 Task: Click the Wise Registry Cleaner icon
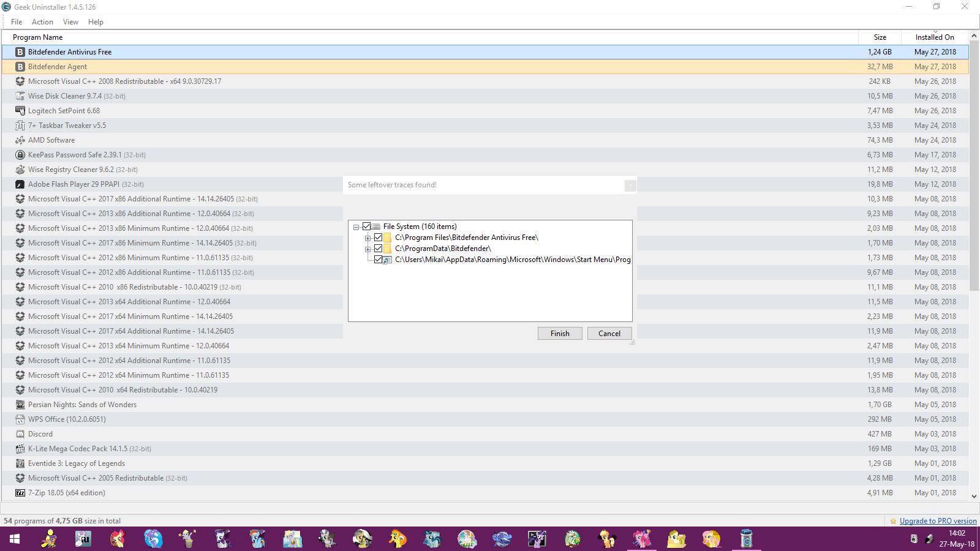[x=20, y=170]
